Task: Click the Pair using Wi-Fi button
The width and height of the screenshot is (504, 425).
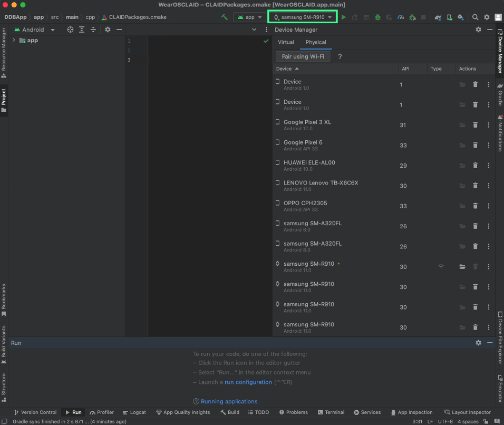Action: click(x=303, y=56)
